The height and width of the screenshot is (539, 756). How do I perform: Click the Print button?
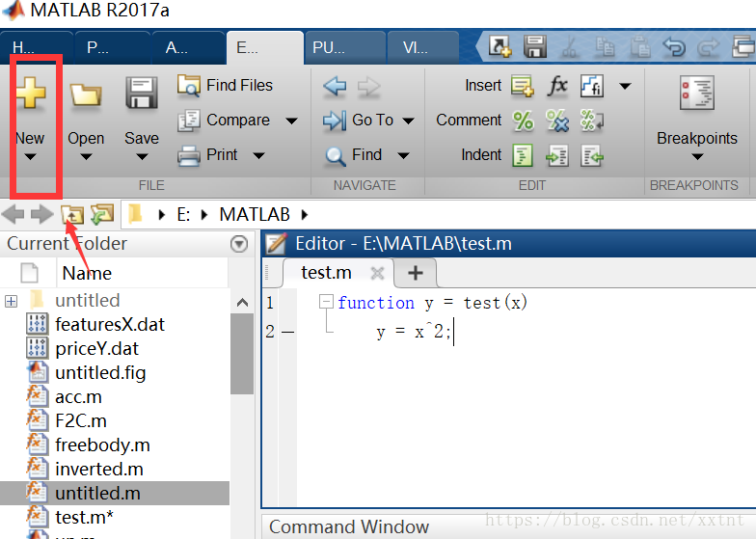pos(208,155)
